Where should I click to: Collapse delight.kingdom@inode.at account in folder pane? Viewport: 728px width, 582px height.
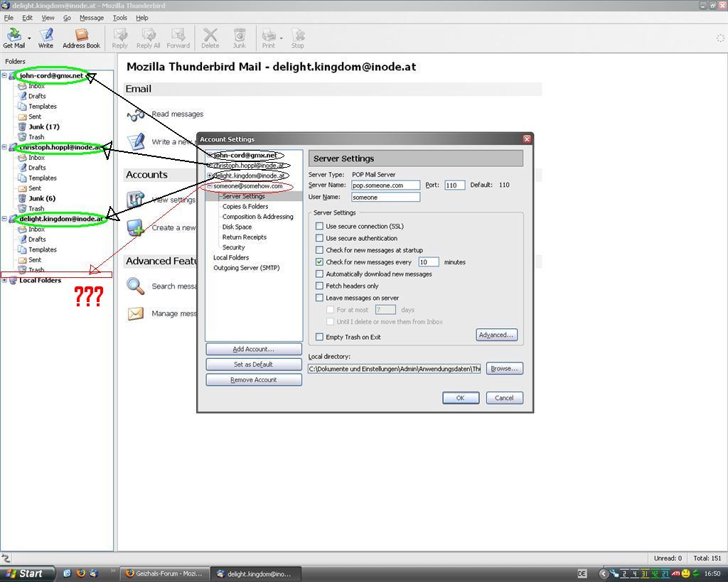pyautogui.click(x=4, y=219)
